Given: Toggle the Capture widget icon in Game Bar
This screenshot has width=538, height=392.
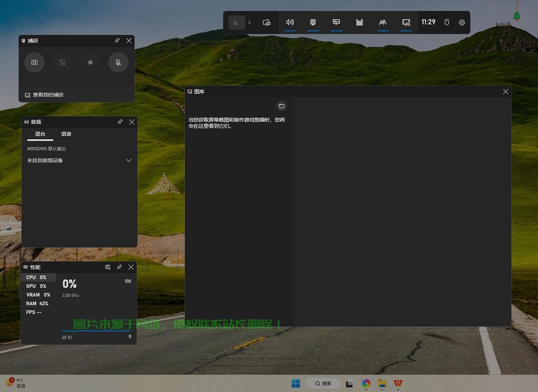Looking at the screenshot, I should pyautogui.click(x=313, y=23).
